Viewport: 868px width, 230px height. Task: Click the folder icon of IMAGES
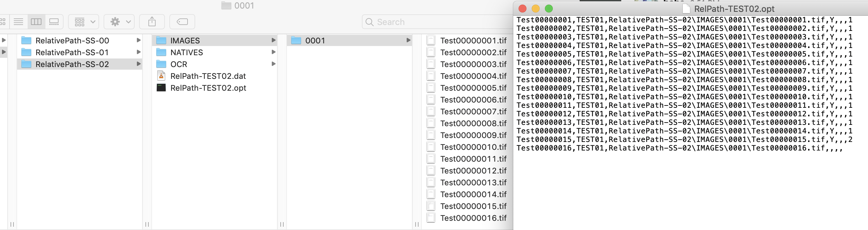point(162,40)
